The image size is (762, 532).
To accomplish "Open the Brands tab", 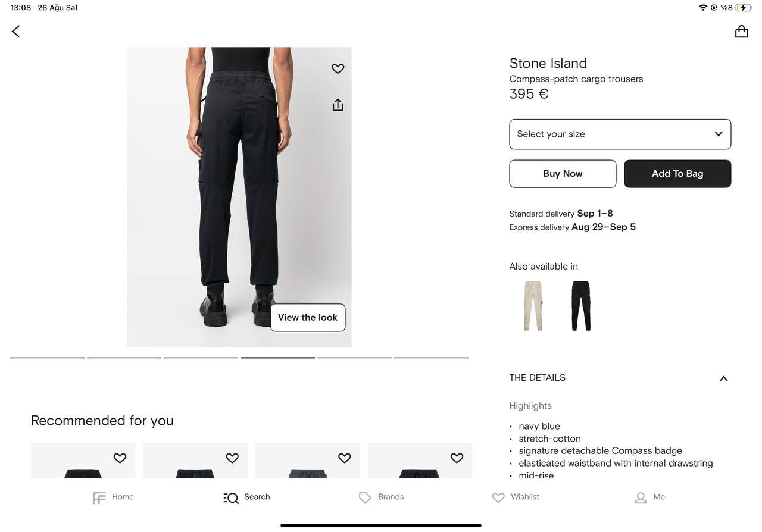I will pyautogui.click(x=382, y=497).
